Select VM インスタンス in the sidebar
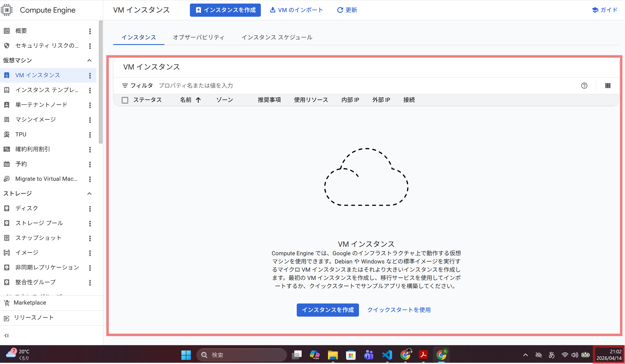The height and width of the screenshot is (364, 625). click(x=38, y=75)
